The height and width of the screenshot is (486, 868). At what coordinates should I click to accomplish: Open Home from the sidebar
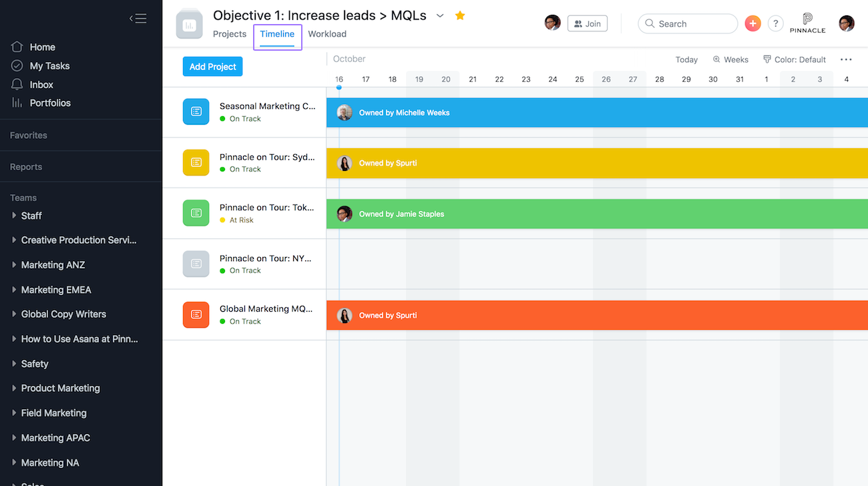tap(33, 47)
